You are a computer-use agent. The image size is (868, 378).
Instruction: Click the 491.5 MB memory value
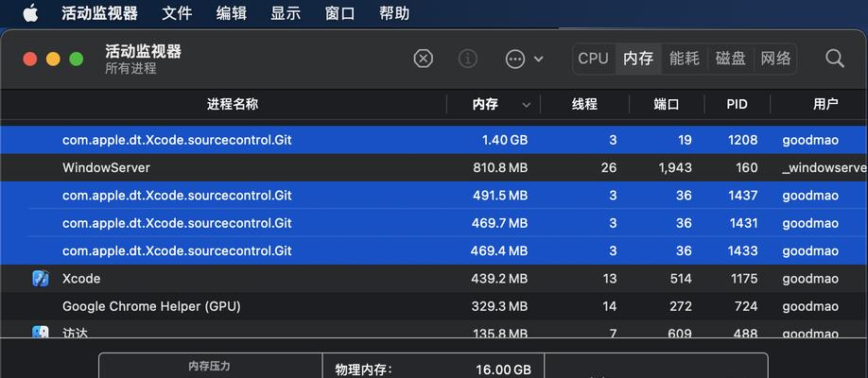[x=500, y=196]
